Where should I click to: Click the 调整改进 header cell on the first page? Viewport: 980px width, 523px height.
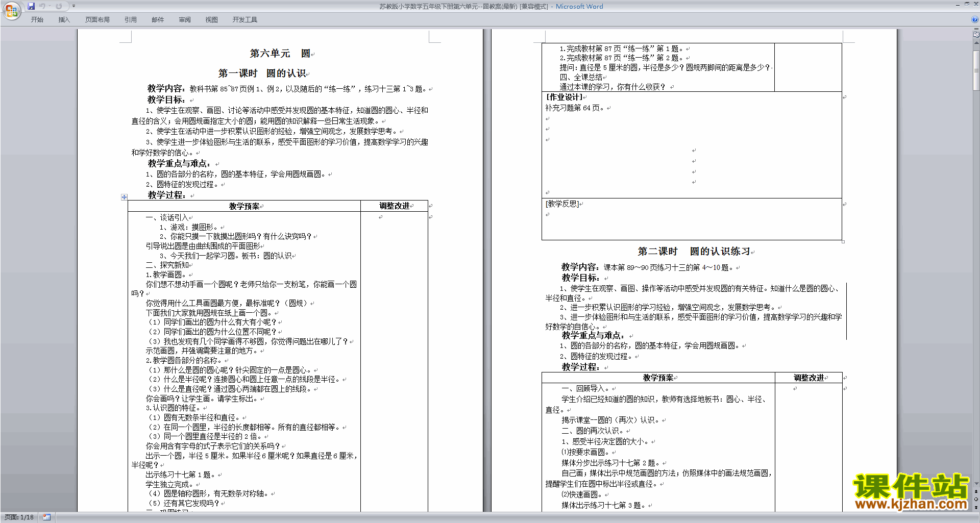point(394,206)
